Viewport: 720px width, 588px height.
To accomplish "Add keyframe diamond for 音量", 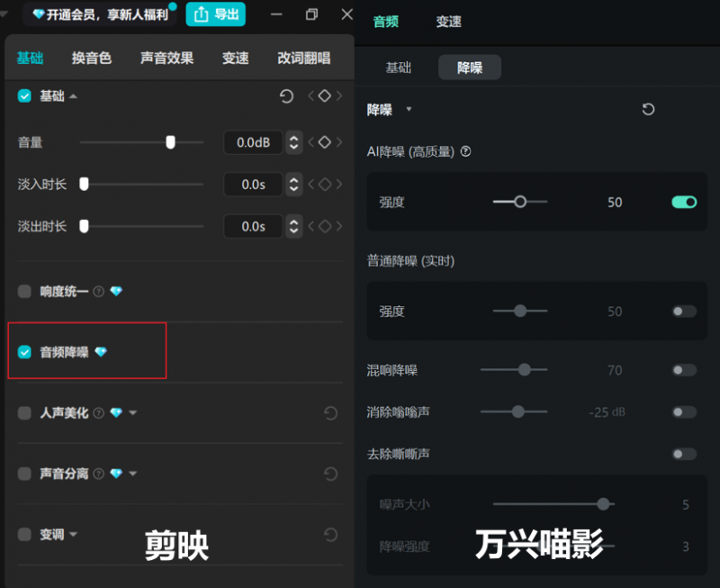I will tap(325, 142).
